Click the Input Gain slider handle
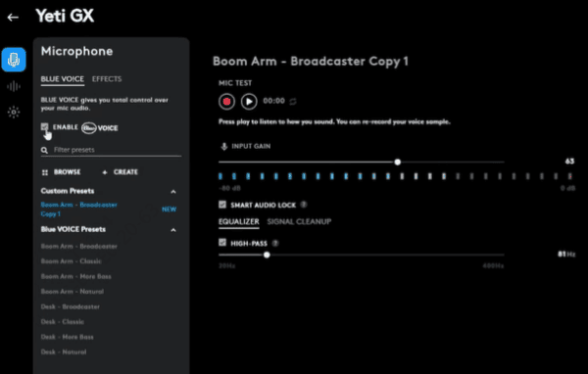This screenshot has width=588, height=374. pyautogui.click(x=398, y=162)
